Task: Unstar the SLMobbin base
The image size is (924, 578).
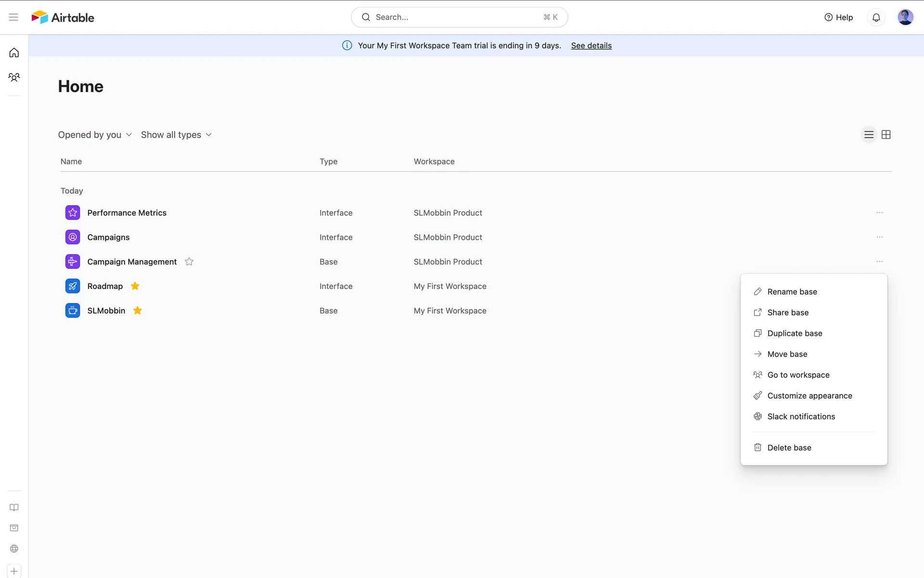Action: tap(138, 311)
